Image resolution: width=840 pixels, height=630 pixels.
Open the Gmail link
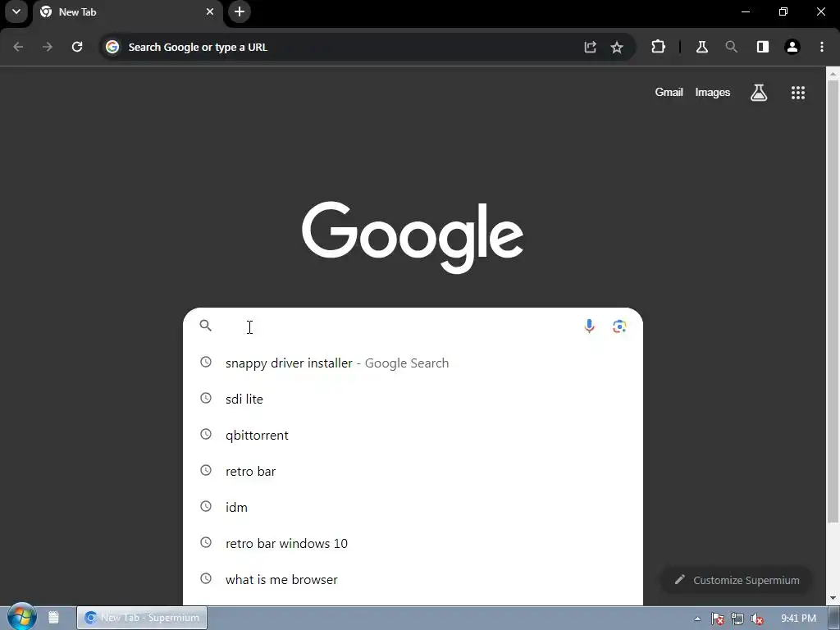point(669,92)
